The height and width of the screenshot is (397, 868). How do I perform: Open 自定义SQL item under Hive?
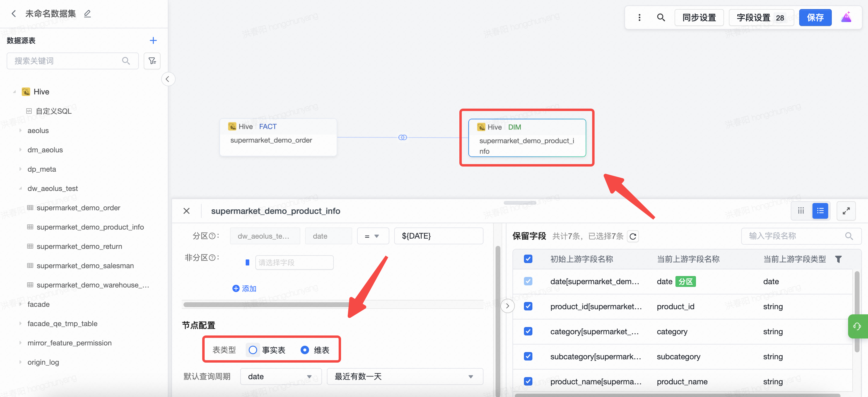click(53, 111)
